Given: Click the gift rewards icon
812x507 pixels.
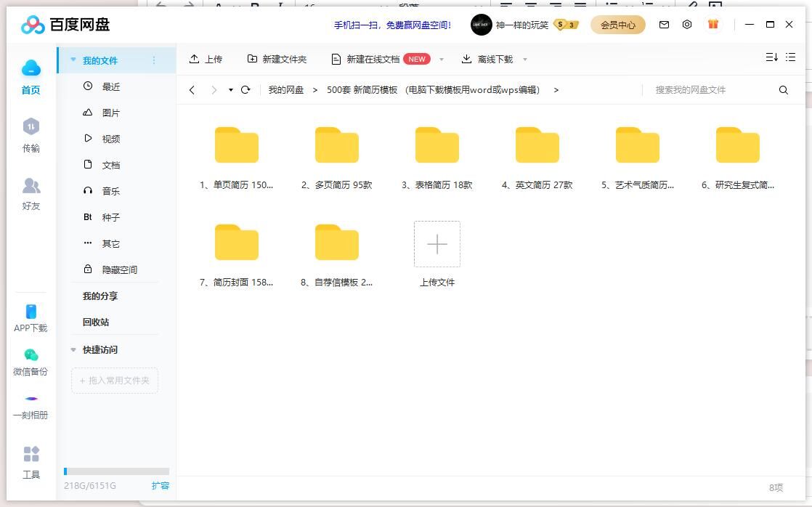Looking at the screenshot, I should pos(712,24).
